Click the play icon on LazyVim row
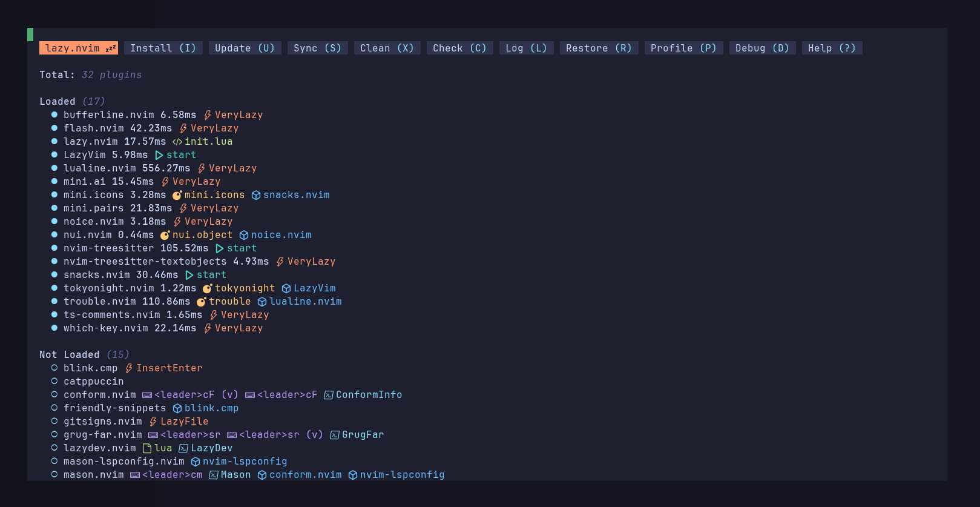 pos(159,155)
